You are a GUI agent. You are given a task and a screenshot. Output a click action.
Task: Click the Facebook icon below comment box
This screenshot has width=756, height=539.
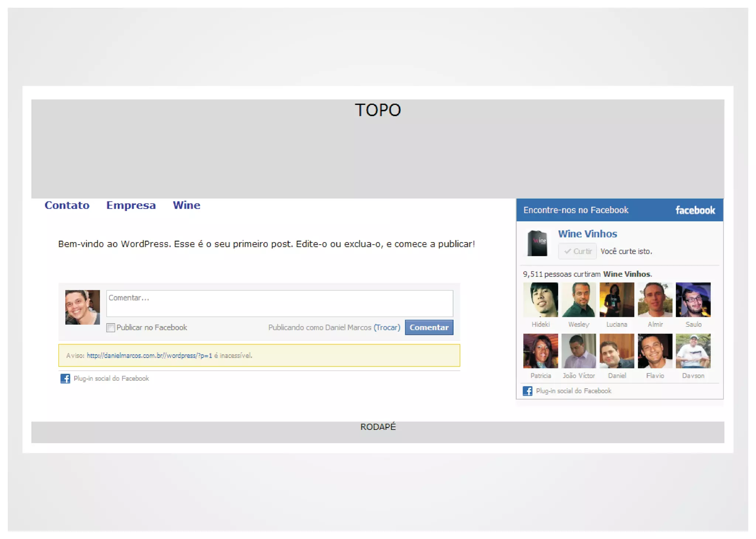coord(65,379)
